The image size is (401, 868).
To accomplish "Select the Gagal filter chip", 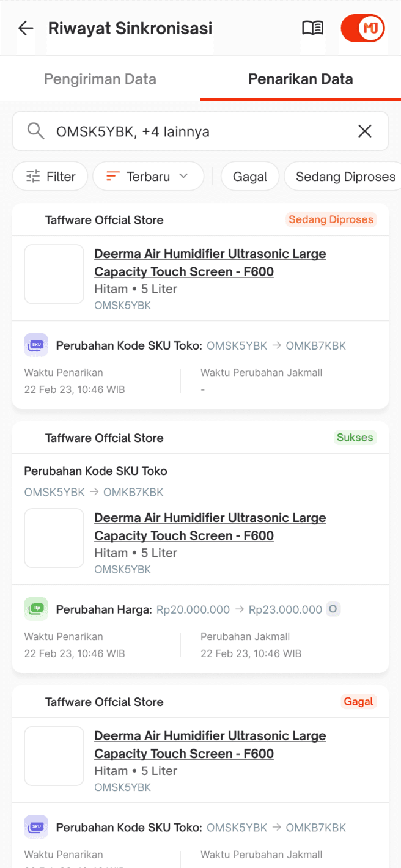I will (x=250, y=177).
